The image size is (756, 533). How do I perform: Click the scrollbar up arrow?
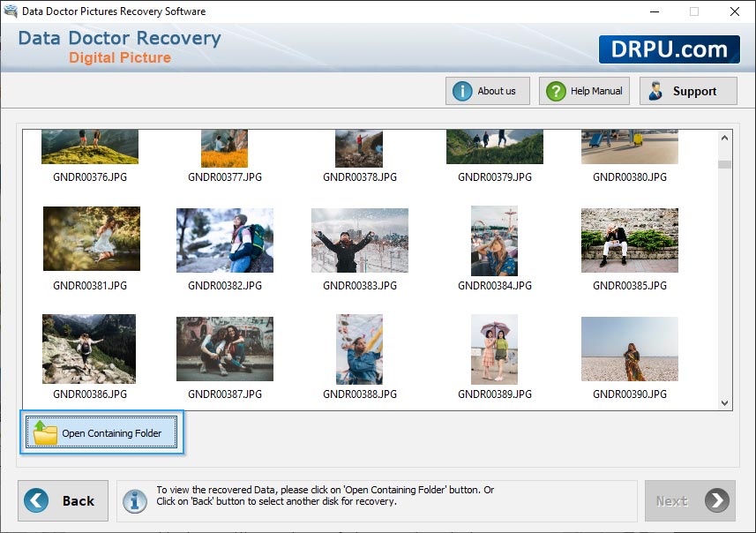click(724, 138)
